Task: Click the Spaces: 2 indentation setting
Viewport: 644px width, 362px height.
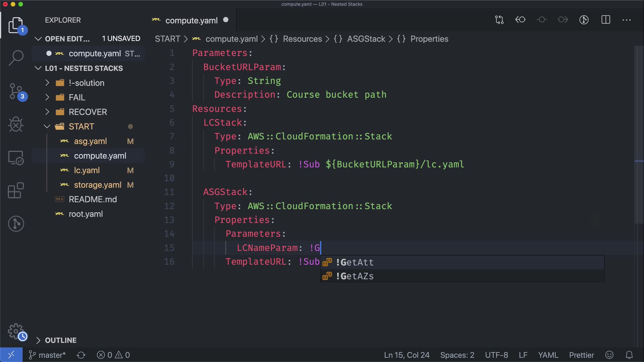Action: 457,355
